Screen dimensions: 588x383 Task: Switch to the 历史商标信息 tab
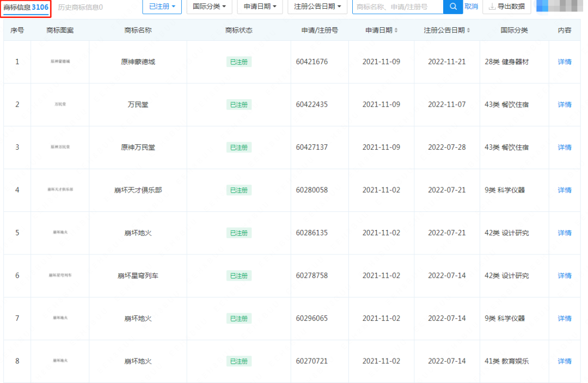point(80,7)
